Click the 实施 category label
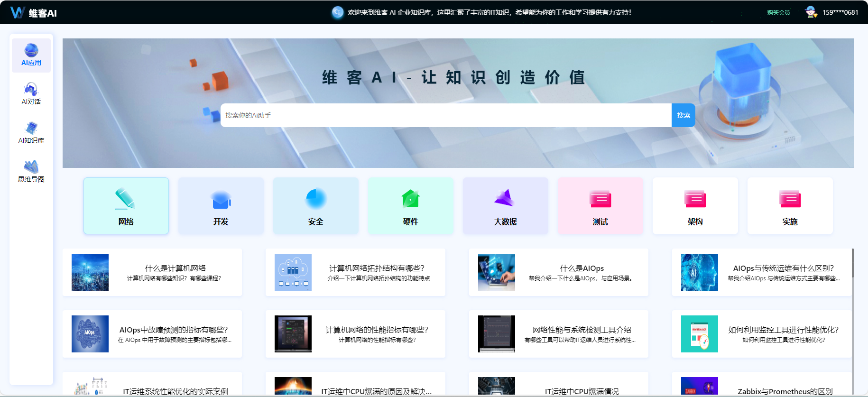Viewport: 868px width, 397px height. coord(790,222)
